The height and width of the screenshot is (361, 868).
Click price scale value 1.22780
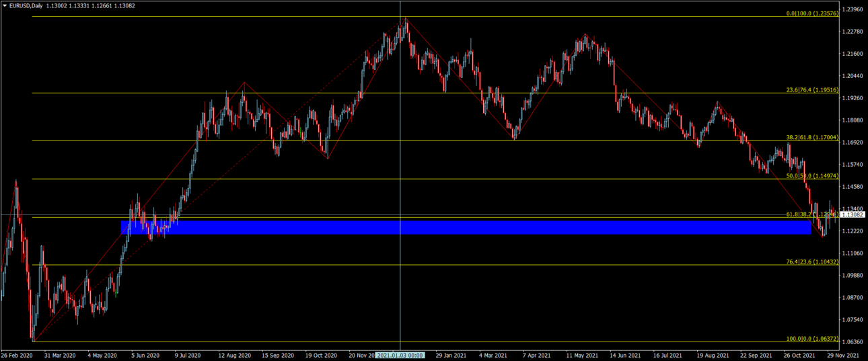coord(853,32)
